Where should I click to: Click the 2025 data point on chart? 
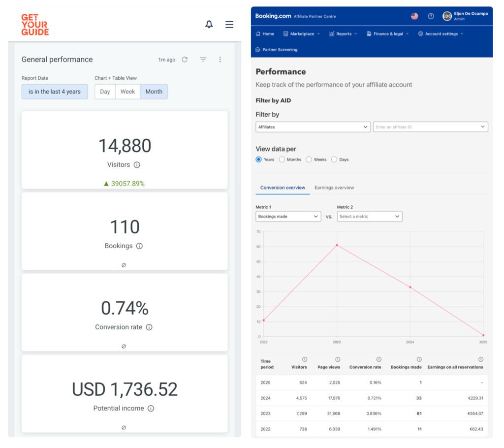click(x=483, y=335)
